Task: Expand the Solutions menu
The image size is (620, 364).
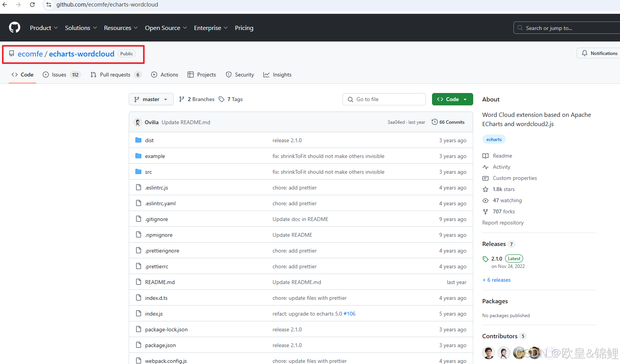Action: coord(81,28)
